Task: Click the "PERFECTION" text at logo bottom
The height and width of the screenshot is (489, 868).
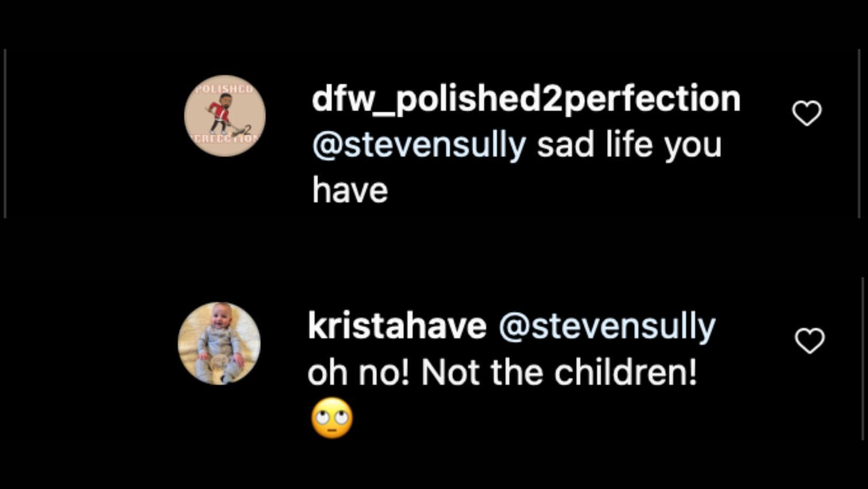Action: tap(225, 139)
